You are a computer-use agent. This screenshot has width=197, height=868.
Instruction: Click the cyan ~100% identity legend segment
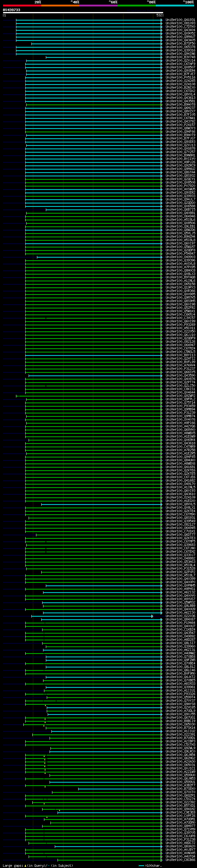coord(175,6)
